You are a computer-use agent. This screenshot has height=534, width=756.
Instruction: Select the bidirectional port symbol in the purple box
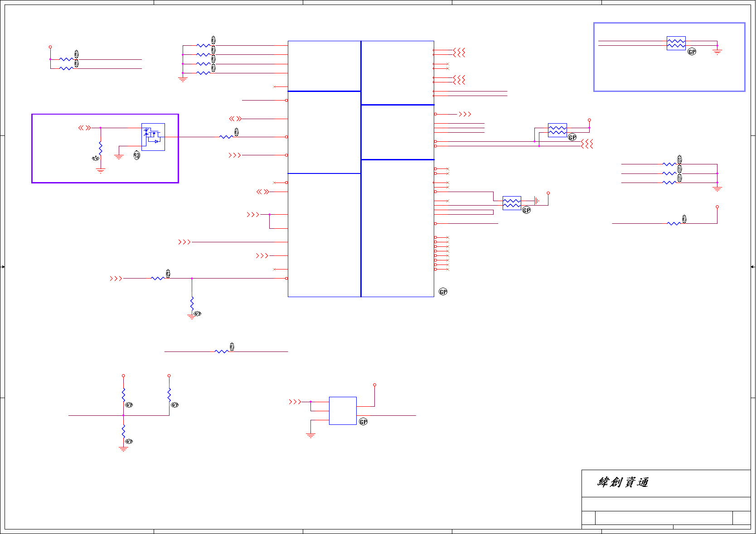[x=85, y=128]
